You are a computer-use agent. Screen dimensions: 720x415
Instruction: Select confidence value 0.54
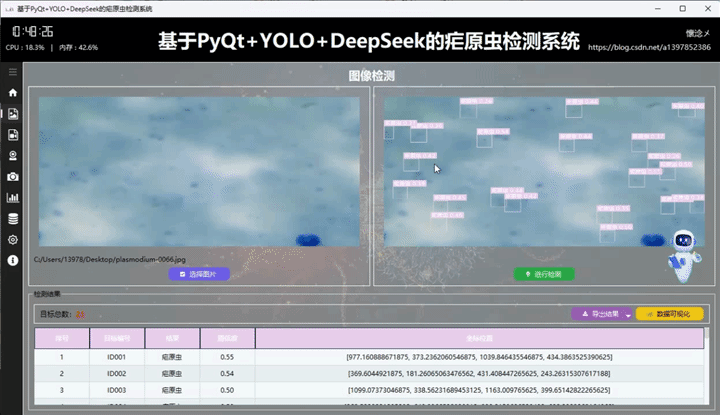pyautogui.click(x=227, y=373)
